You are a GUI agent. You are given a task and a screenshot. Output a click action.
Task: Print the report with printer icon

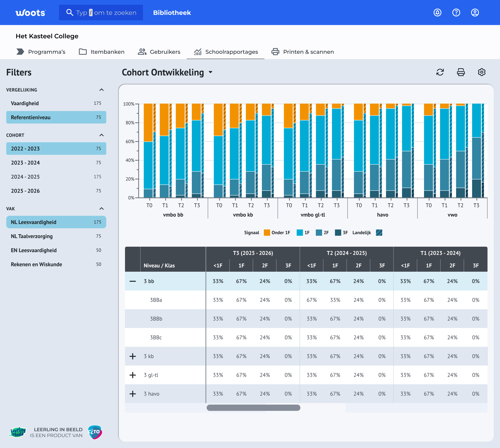(x=461, y=72)
